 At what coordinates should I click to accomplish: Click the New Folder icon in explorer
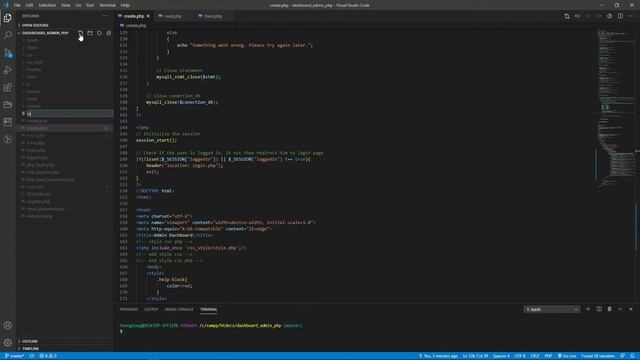(x=90, y=33)
